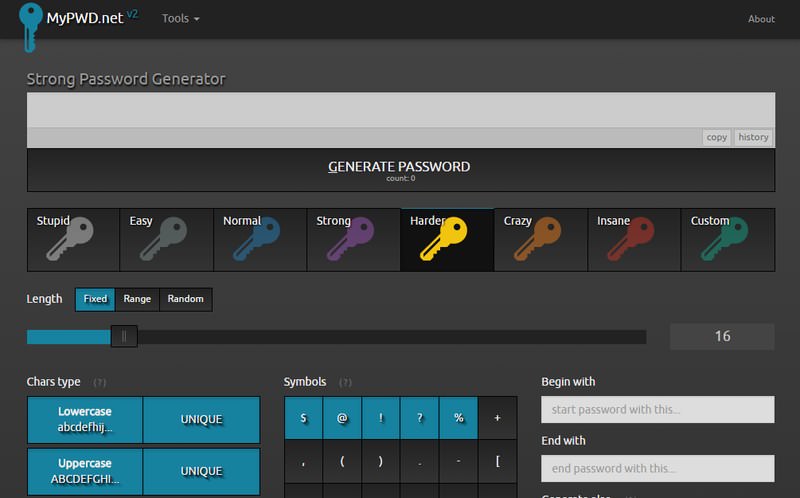Copy the generated password
Viewport: 800px width, 498px height.
[716, 137]
